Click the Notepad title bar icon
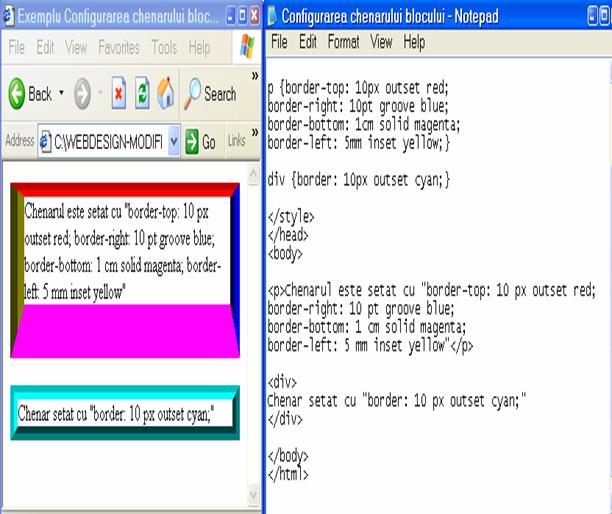The height and width of the screenshot is (514, 612). click(x=272, y=16)
